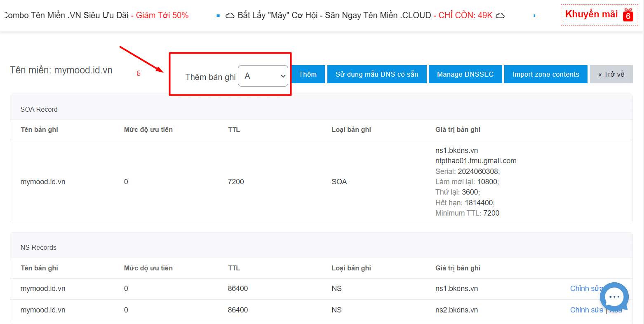Screen dimensions: 644x324
Task: Open Manage DNSSEC
Action: click(465, 74)
